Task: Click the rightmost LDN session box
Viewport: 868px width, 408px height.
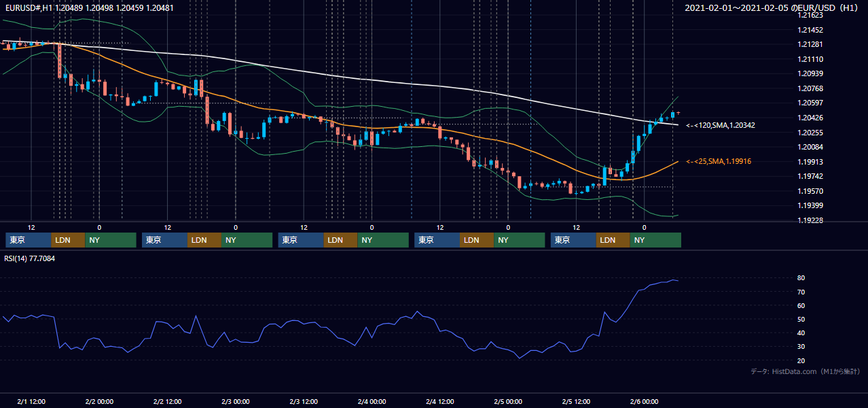Action: click(x=614, y=240)
